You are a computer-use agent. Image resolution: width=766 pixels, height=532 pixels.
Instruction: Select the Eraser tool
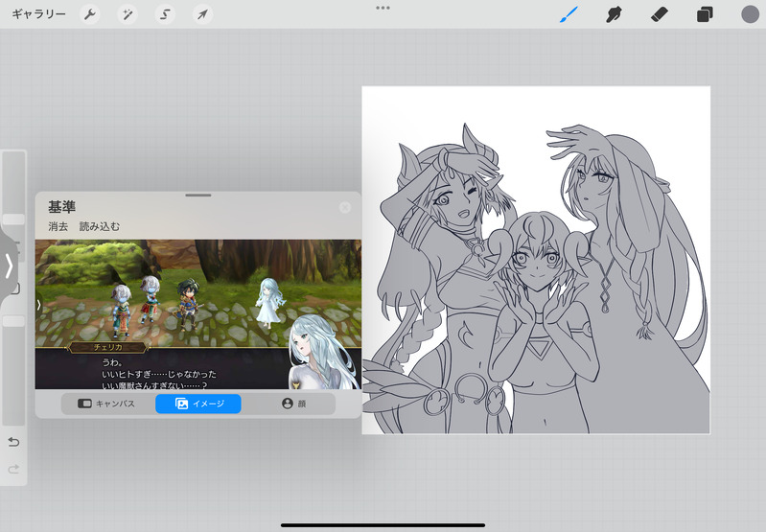point(660,14)
